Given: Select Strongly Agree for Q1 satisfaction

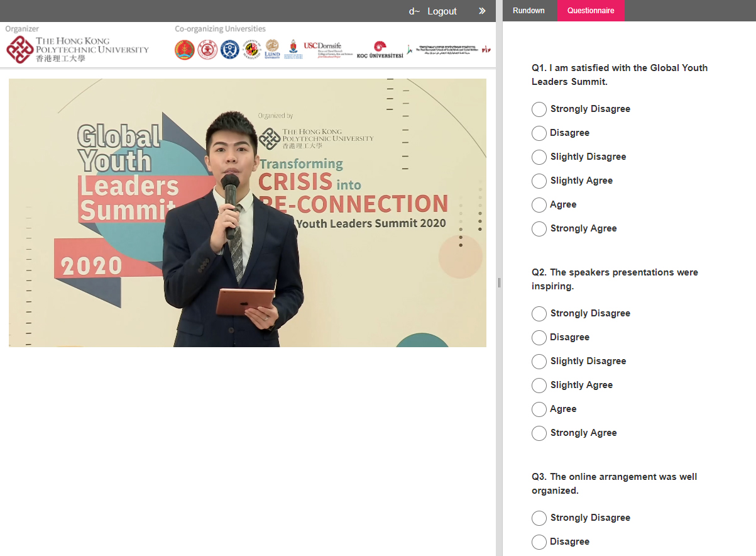Looking at the screenshot, I should pyautogui.click(x=539, y=229).
